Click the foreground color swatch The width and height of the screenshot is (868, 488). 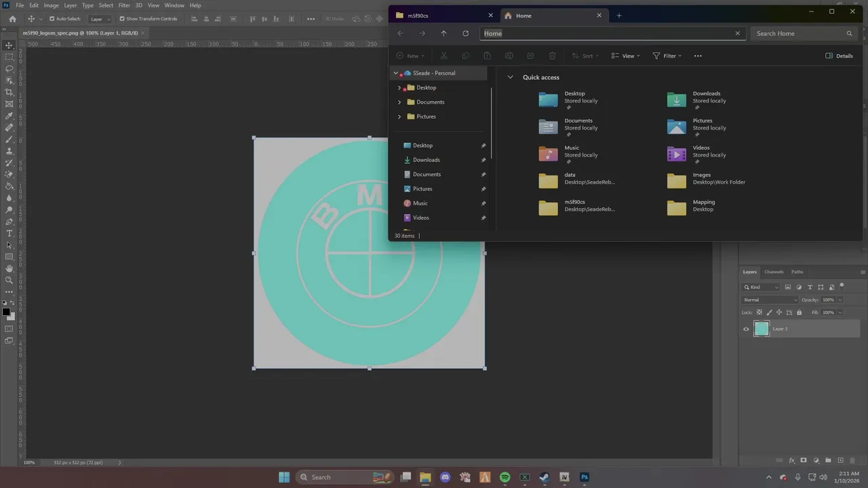(6, 312)
